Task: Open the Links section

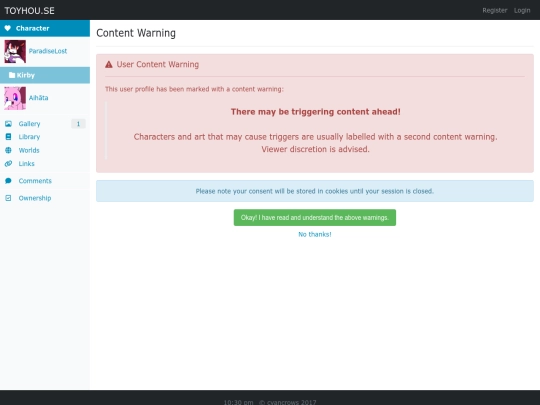Action: click(27, 164)
